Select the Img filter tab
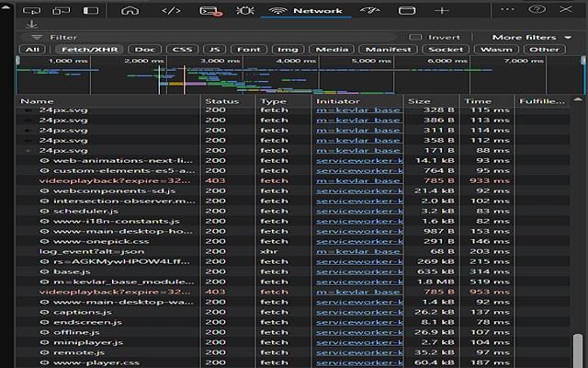This screenshot has height=368, width=588. (288, 50)
